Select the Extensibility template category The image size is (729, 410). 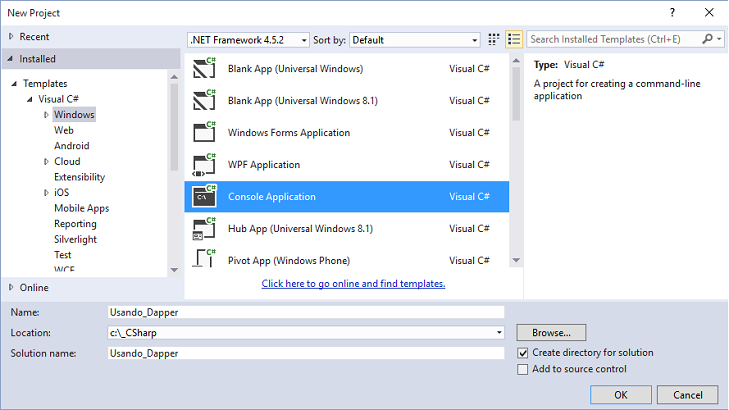click(x=80, y=177)
